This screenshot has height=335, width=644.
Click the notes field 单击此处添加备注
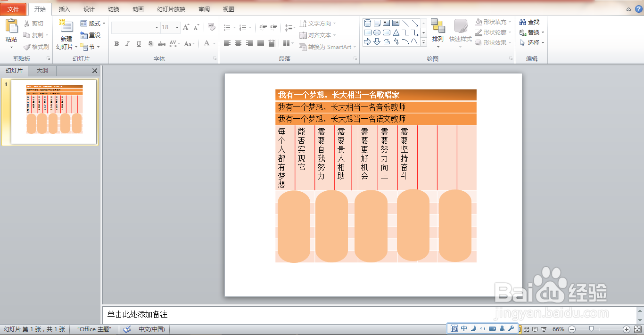369,314
